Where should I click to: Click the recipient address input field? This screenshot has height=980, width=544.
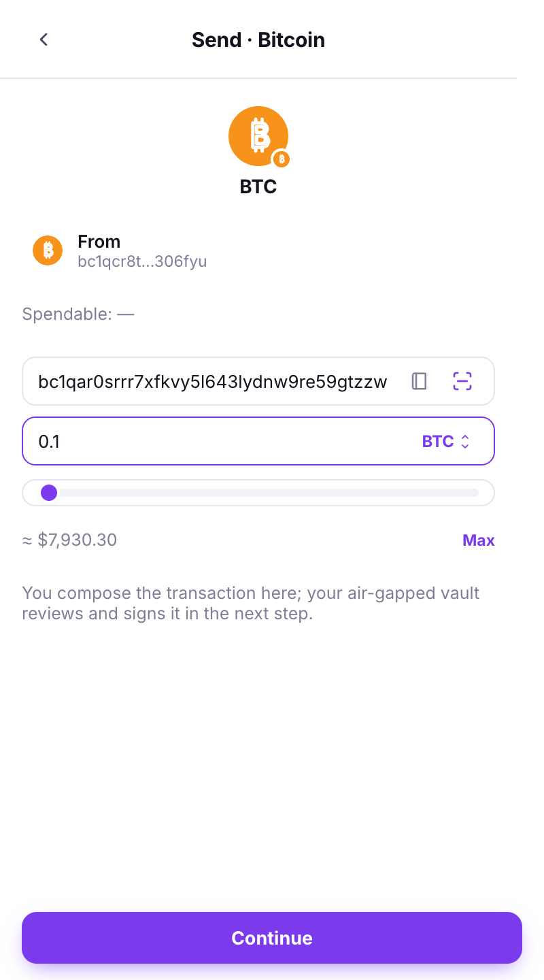[x=258, y=381]
